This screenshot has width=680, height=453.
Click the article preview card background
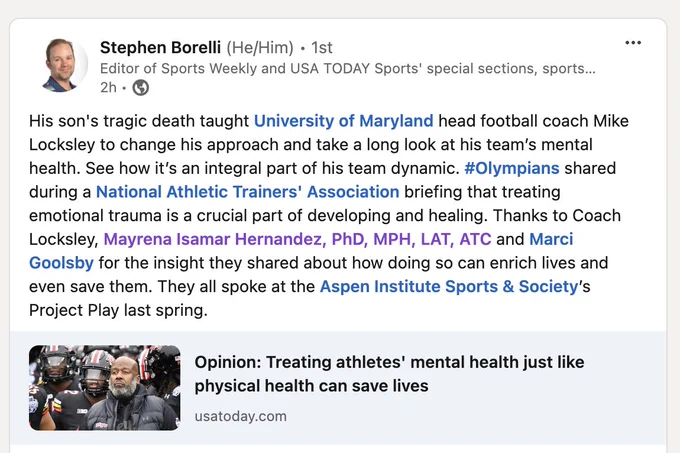(338, 388)
